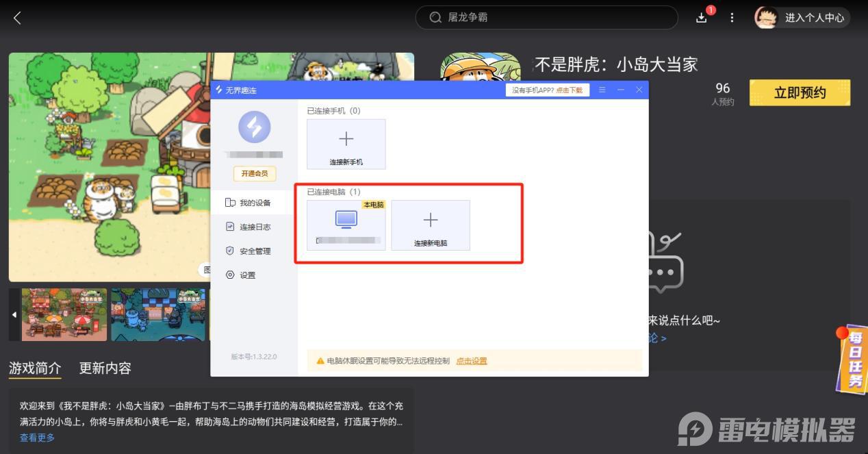The width and height of the screenshot is (868, 454).
Task: Open the hamburger menu in 无界趣连 window
Action: click(x=602, y=90)
